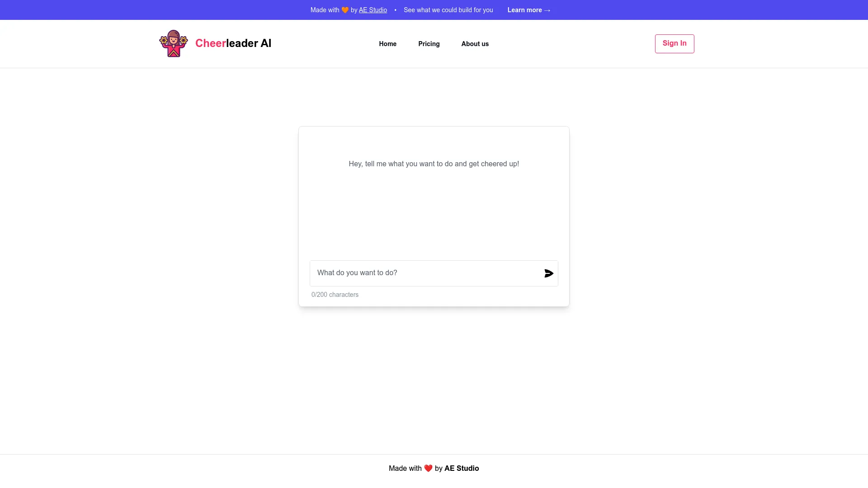The image size is (868, 488).
Task: Click the AE Studio link in banner
Action: click(373, 10)
